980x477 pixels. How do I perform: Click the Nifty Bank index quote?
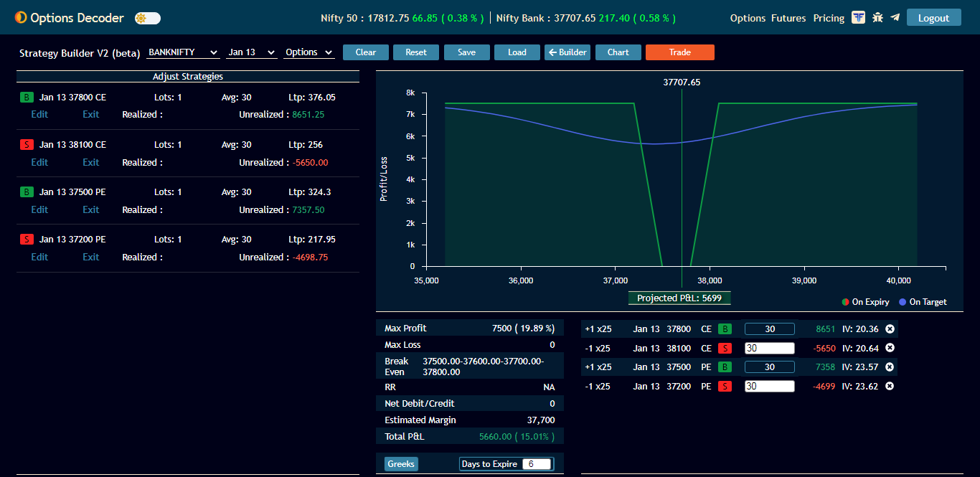pyautogui.click(x=586, y=18)
